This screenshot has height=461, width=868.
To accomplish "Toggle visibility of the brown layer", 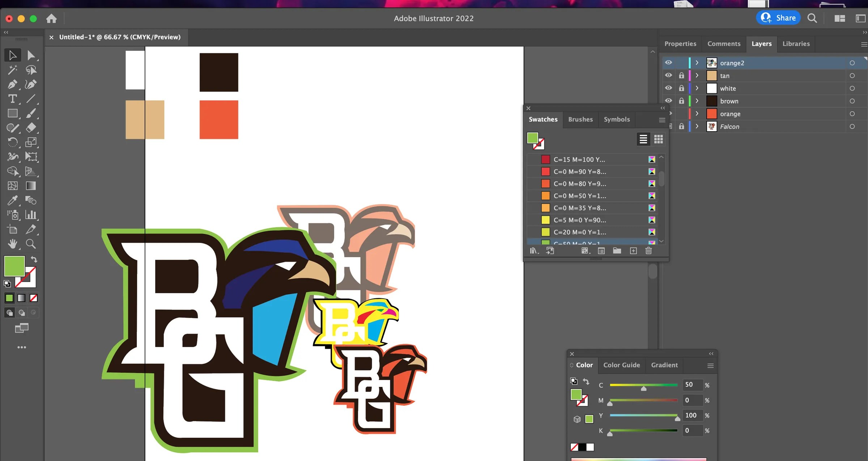I will pyautogui.click(x=668, y=101).
